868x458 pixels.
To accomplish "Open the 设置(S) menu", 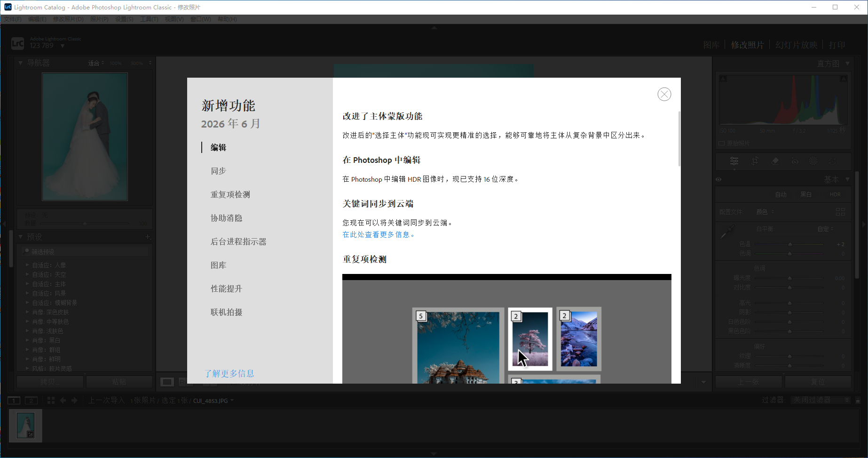I will [124, 19].
